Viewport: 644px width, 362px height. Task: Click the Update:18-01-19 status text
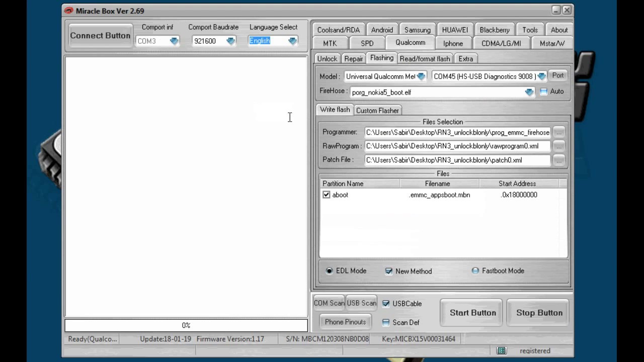point(166,339)
